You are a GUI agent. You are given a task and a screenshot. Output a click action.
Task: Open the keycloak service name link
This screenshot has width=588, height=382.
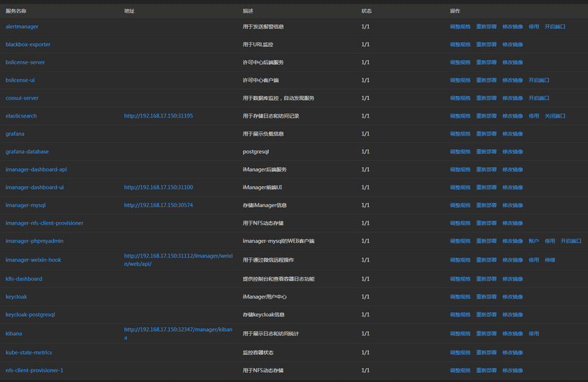(16, 297)
